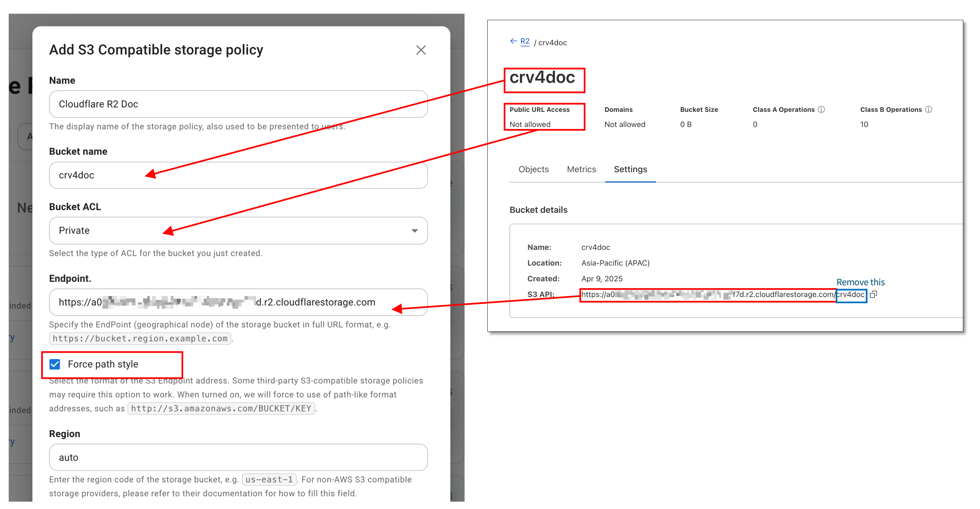Uncheck Force path style checkbox
980x509 pixels.
tap(55, 364)
